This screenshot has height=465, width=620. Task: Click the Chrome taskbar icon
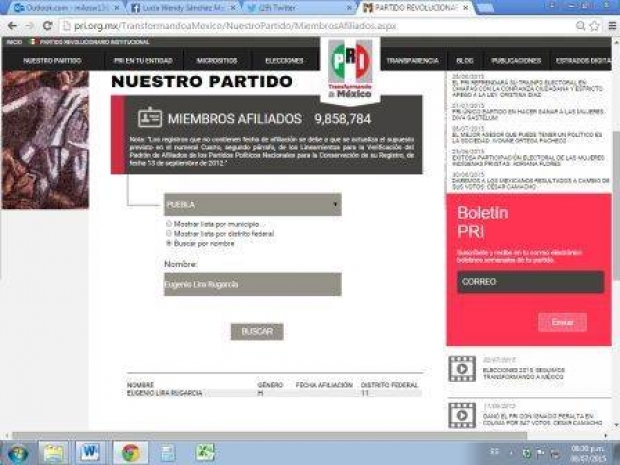coord(130,452)
